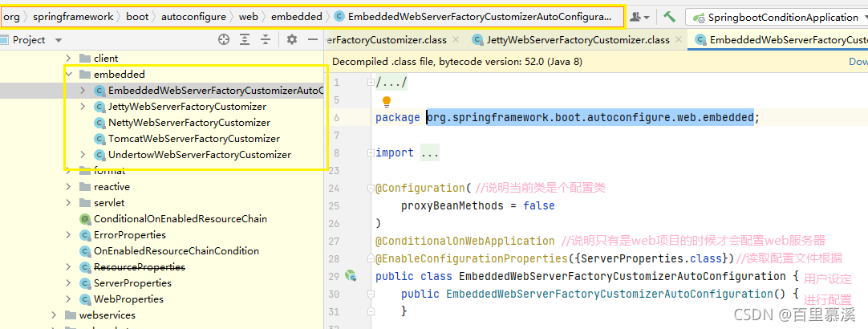
Task: Expand ServerProperties class node
Action: [69, 283]
